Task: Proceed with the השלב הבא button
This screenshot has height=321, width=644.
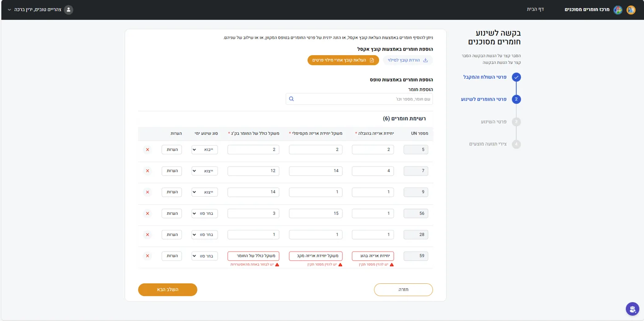Action: (167, 290)
